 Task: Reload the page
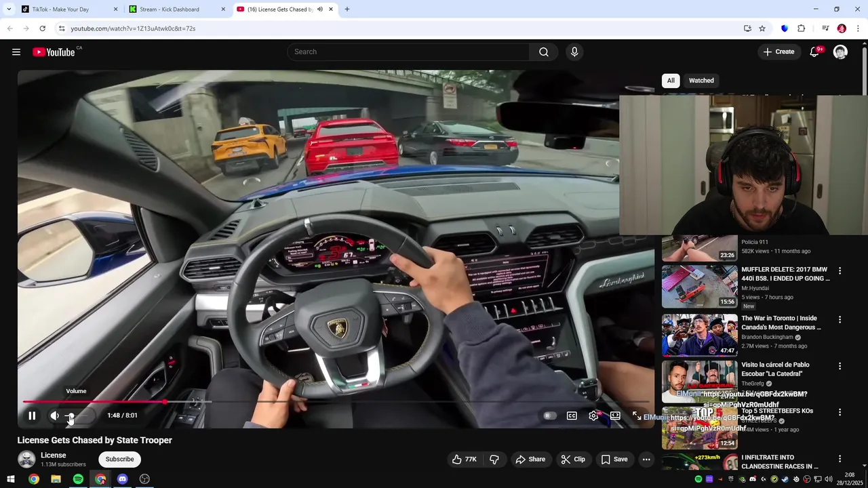(x=42, y=28)
